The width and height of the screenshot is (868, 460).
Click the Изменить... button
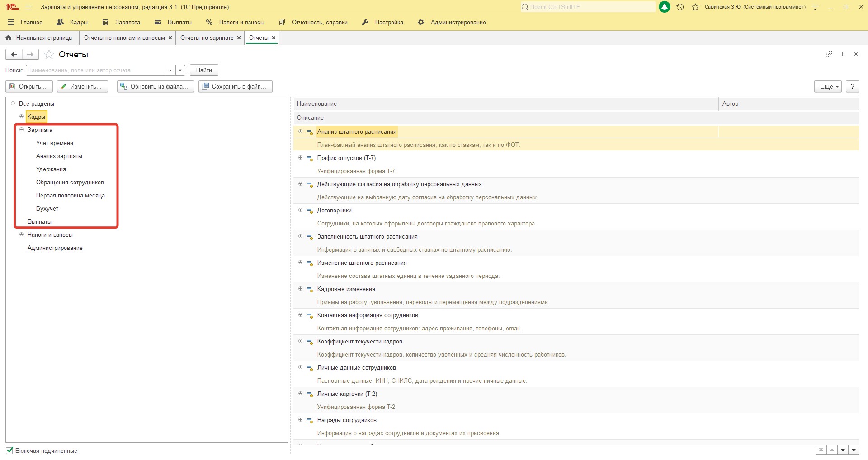tap(82, 87)
